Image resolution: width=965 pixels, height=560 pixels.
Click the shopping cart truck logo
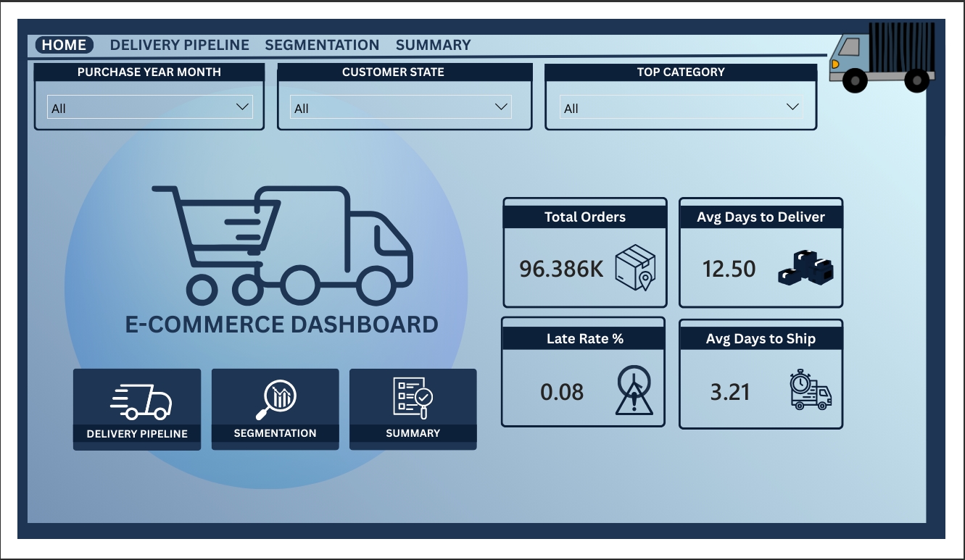[x=282, y=245]
